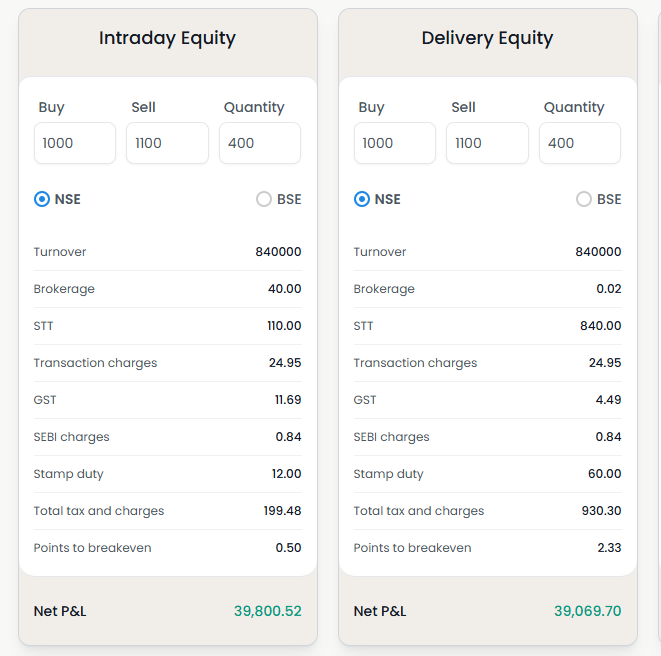661x656 pixels.
Task: Switch to BSE in Delivery Equity
Action: click(x=584, y=199)
